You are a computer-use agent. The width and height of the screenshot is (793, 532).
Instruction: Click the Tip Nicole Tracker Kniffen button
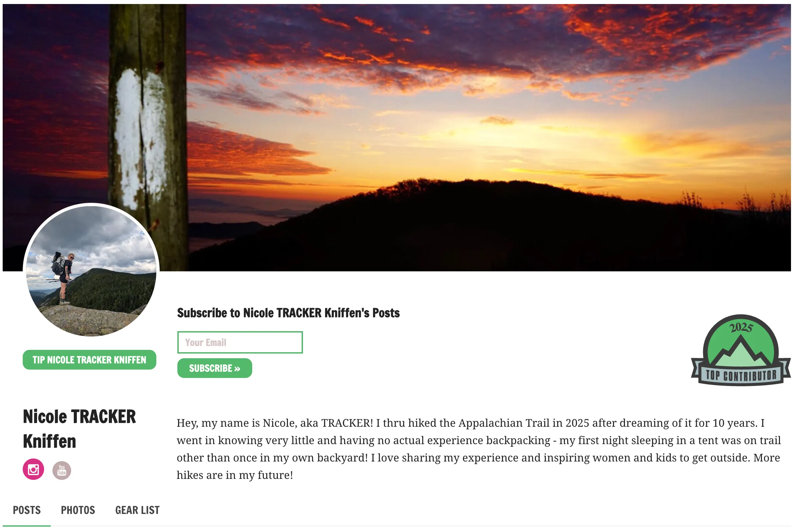tap(90, 360)
